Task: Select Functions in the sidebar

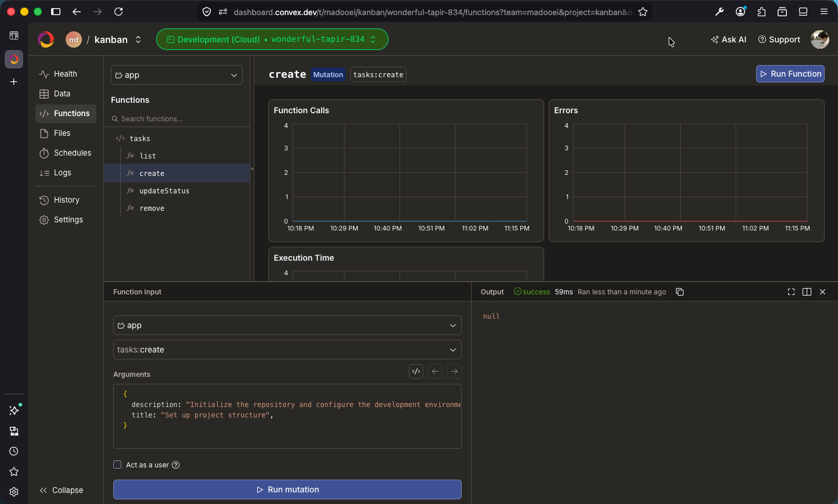Action: pyautogui.click(x=66, y=113)
